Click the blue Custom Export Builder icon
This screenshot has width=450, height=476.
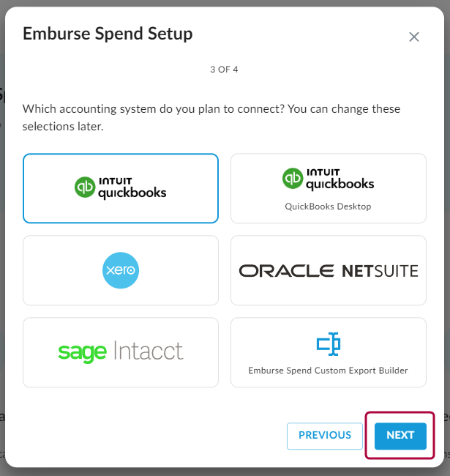tap(329, 344)
